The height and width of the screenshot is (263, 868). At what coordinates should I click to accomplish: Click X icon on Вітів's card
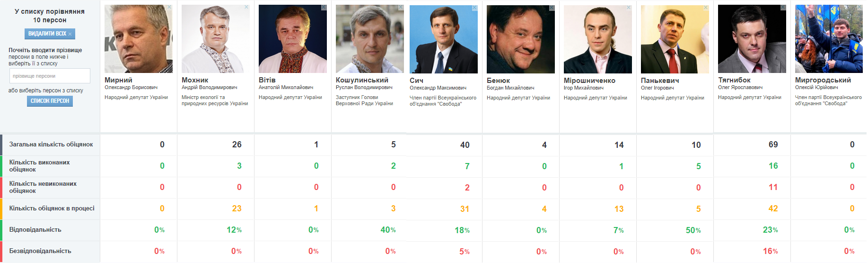pos(324,7)
